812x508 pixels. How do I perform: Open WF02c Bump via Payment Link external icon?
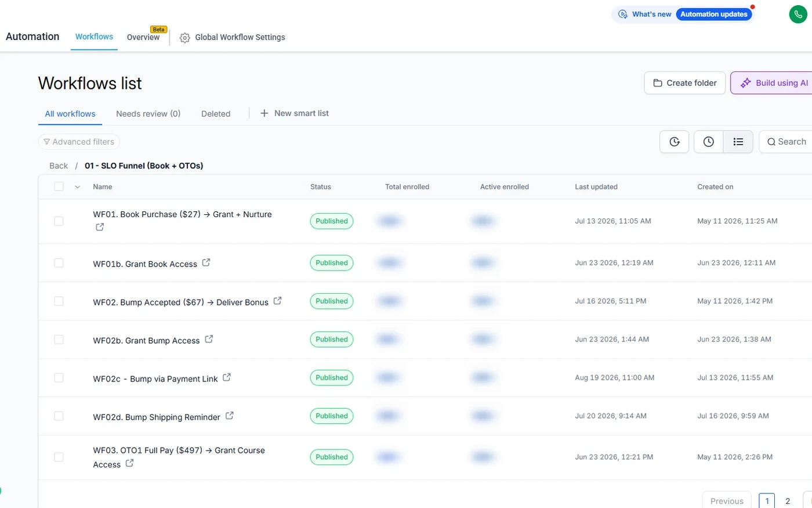click(227, 377)
